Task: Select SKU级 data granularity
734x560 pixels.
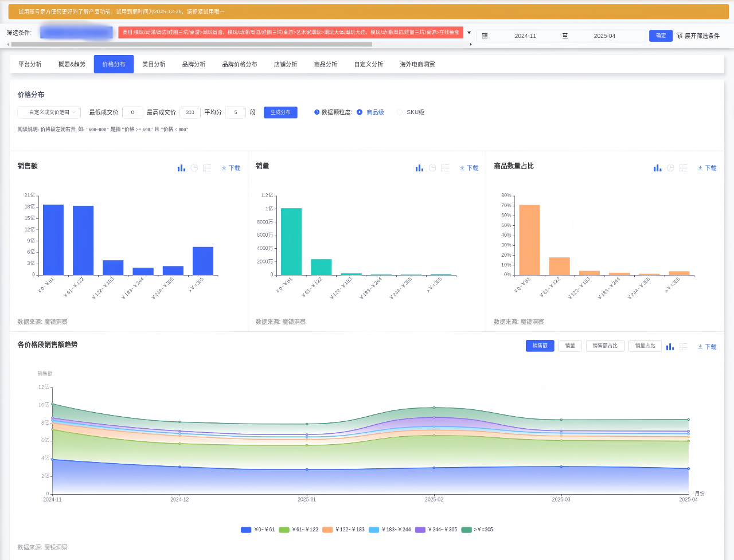Action: tap(400, 112)
